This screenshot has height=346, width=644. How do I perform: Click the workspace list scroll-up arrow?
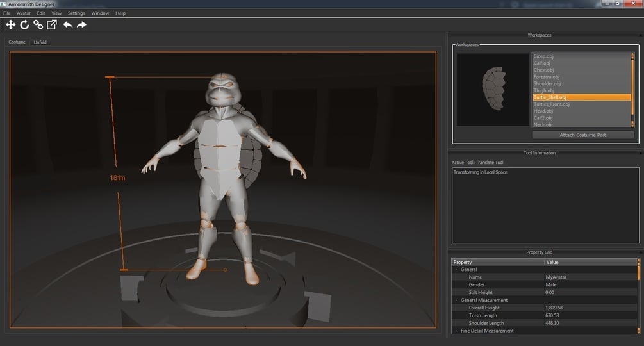tap(632, 54)
